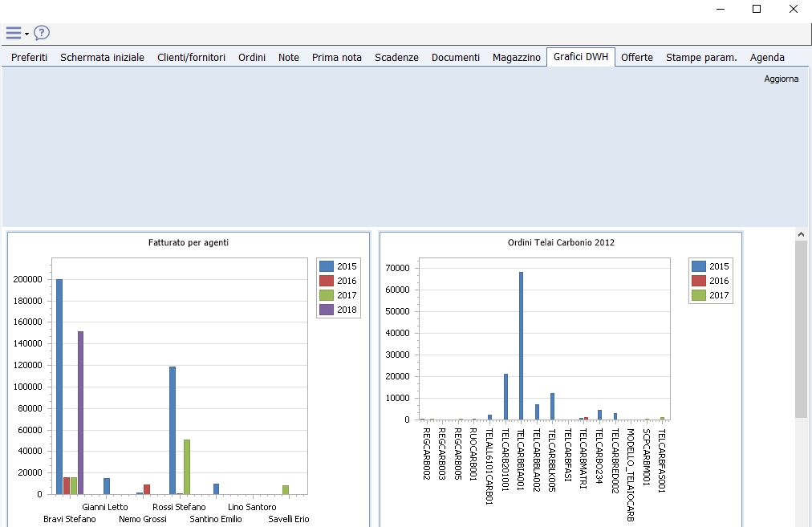The width and height of the screenshot is (812, 527).
Task: Open the Schermata iniziale tab
Action: [102, 58]
